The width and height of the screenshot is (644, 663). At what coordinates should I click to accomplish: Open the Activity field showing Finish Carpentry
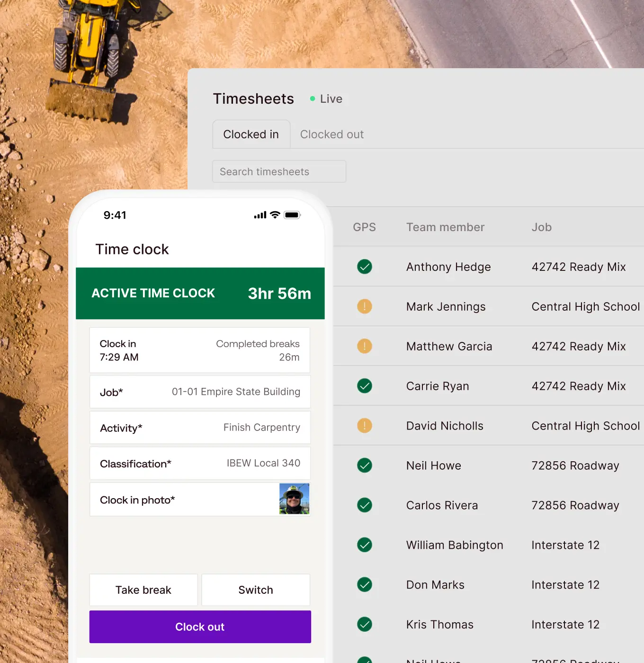(x=200, y=428)
